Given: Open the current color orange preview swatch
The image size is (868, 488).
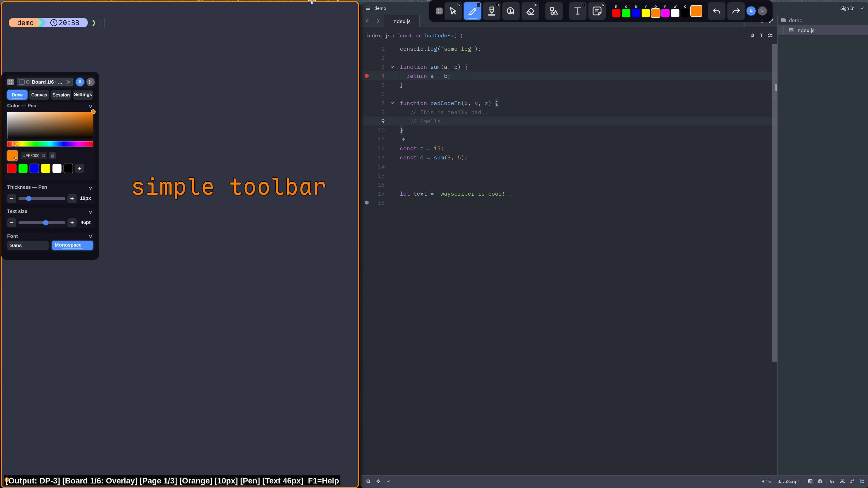Looking at the screenshot, I should click(12, 156).
